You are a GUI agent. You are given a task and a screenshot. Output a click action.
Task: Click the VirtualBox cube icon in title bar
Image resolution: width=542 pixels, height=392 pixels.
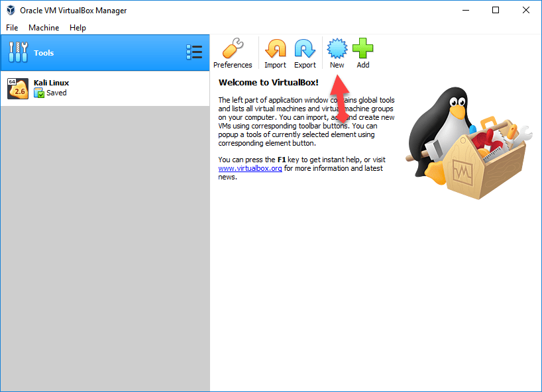11,11
